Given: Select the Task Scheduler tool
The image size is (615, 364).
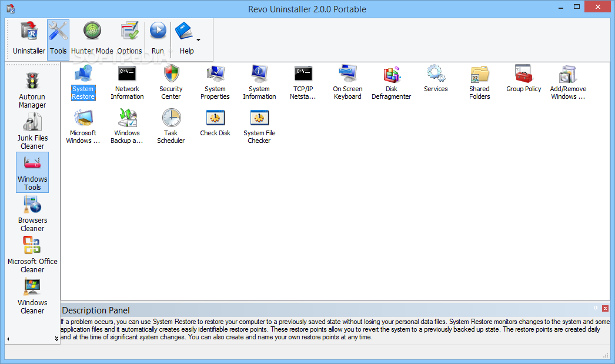Looking at the screenshot, I should point(171,126).
